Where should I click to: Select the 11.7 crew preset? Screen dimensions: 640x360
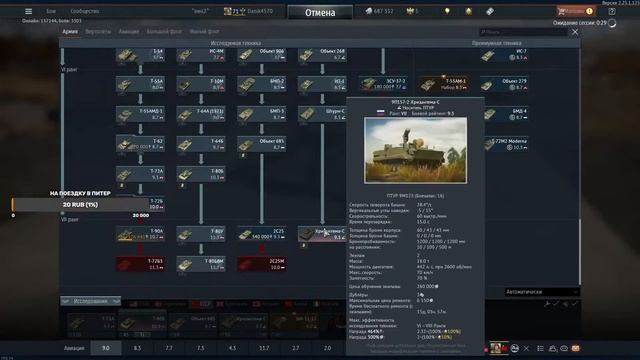point(264,348)
